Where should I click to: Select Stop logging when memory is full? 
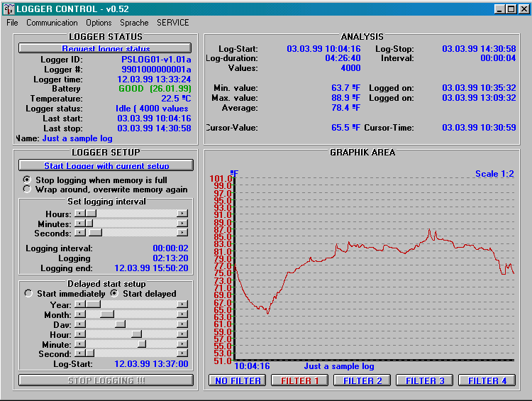[28, 180]
